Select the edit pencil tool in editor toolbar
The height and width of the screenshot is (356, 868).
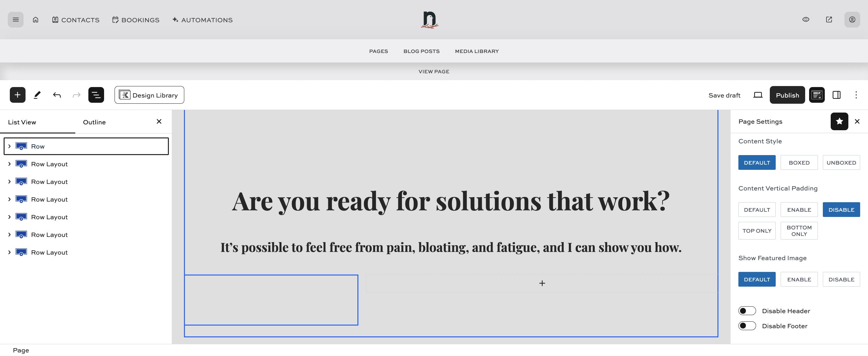37,95
